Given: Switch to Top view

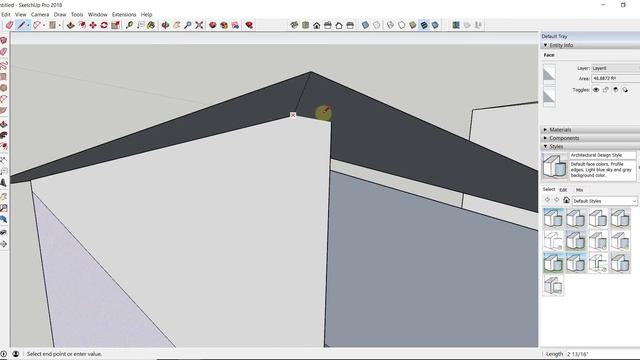Looking at the screenshot, I should [x=305, y=25].
